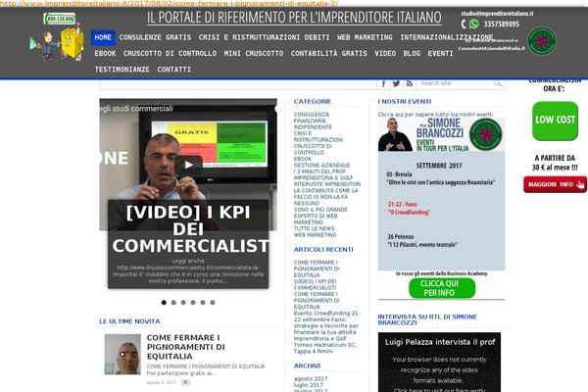The height and width of the screenshot is (392, 588).
Task: Open the GESTIONE AZIENDALE category
Action: [321, 166]
